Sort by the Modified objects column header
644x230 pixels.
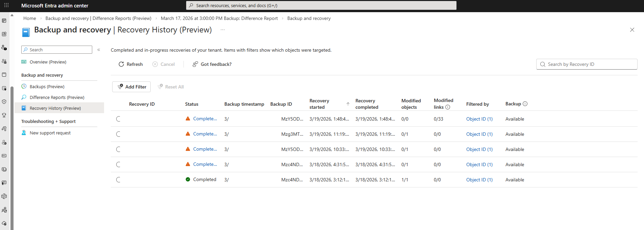pos(411,104)
